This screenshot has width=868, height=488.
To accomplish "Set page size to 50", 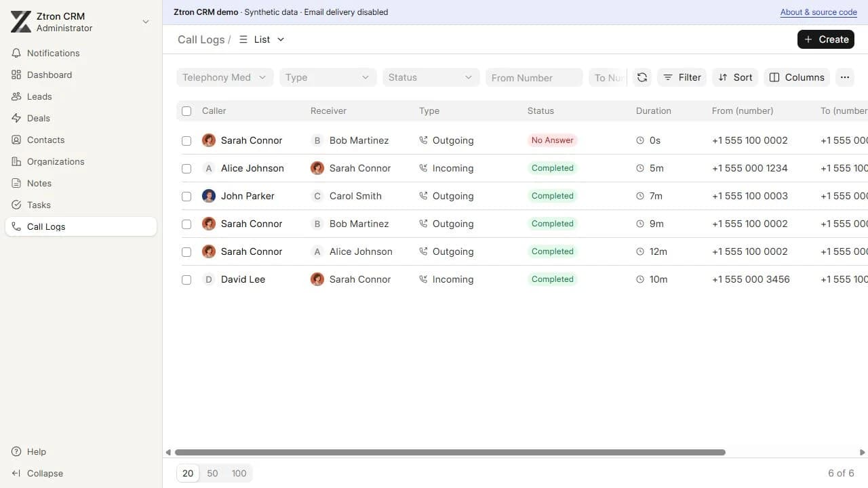I will coord(212,473).
